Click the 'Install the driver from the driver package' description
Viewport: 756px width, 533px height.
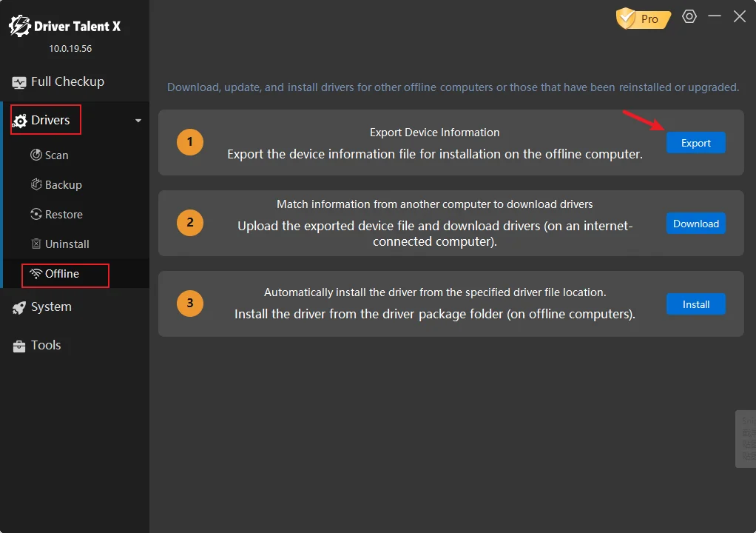[435, 314]
